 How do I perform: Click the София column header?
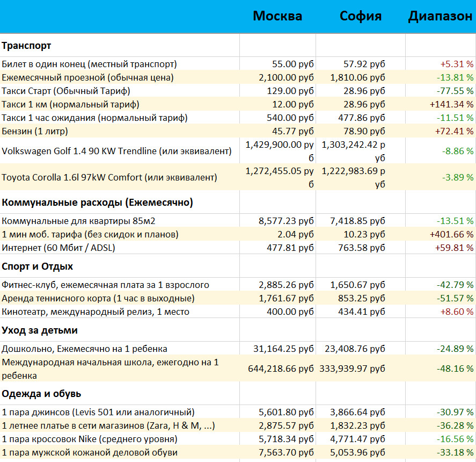point(360,16)
